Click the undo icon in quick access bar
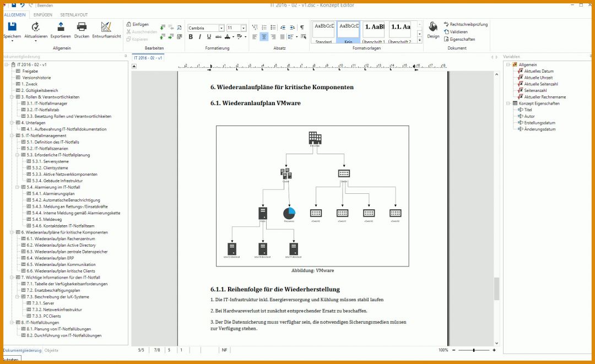 click(x=23, y=5)
